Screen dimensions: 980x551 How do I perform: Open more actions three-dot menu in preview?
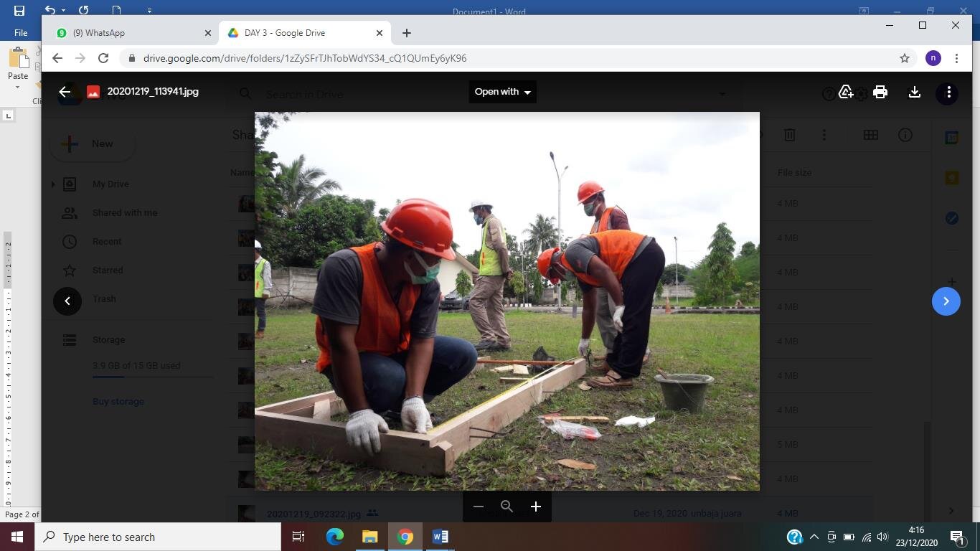948,93
